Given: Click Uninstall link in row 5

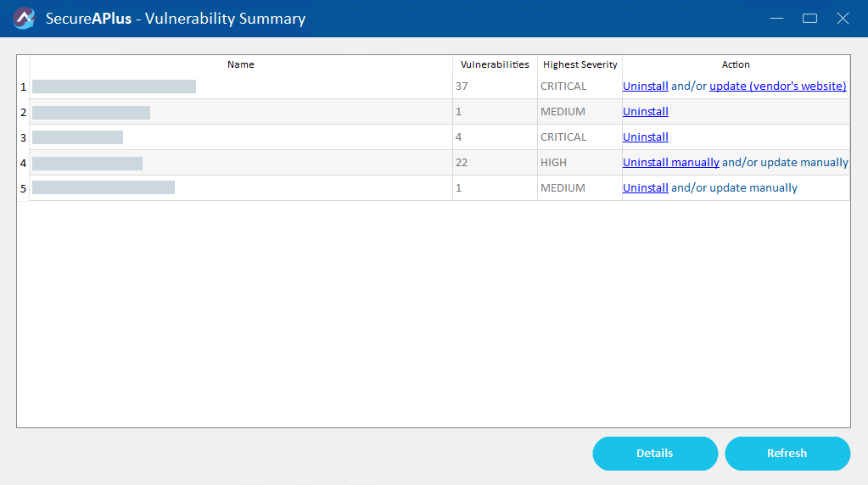Looking at the screenshot, I should [646, 188].
